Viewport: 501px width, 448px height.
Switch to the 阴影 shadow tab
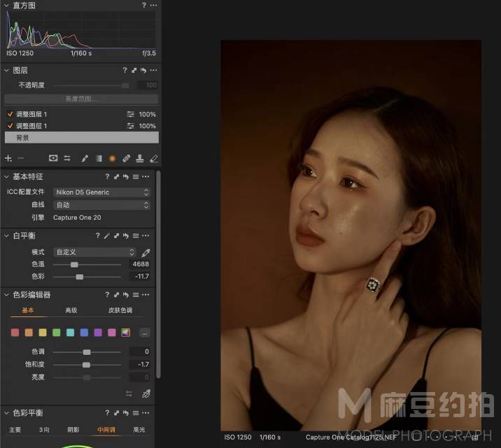coord(73,430)
